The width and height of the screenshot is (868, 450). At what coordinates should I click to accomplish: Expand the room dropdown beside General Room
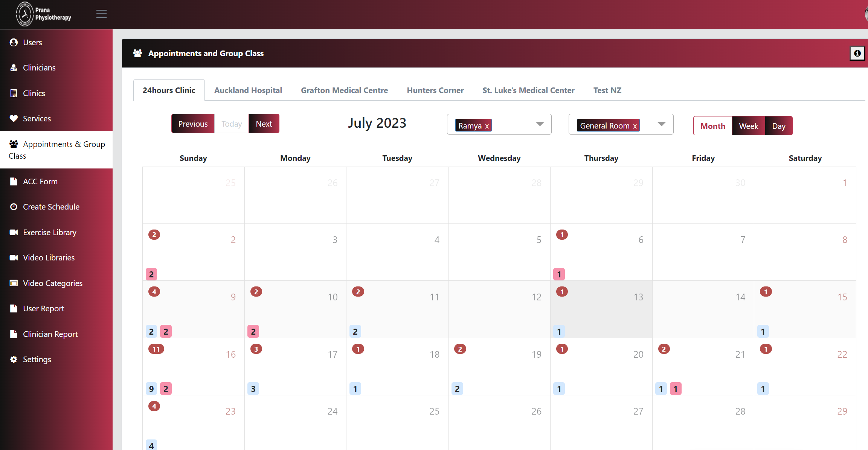(x=661, y=124)
